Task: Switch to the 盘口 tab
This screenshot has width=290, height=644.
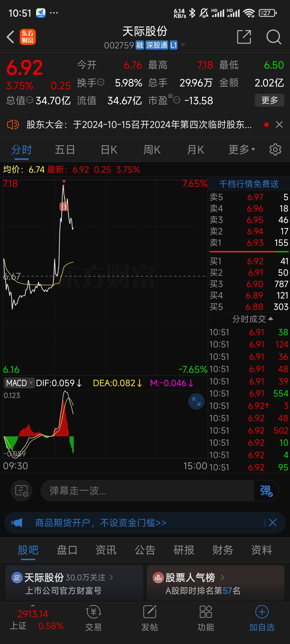Action: (67, 550)
